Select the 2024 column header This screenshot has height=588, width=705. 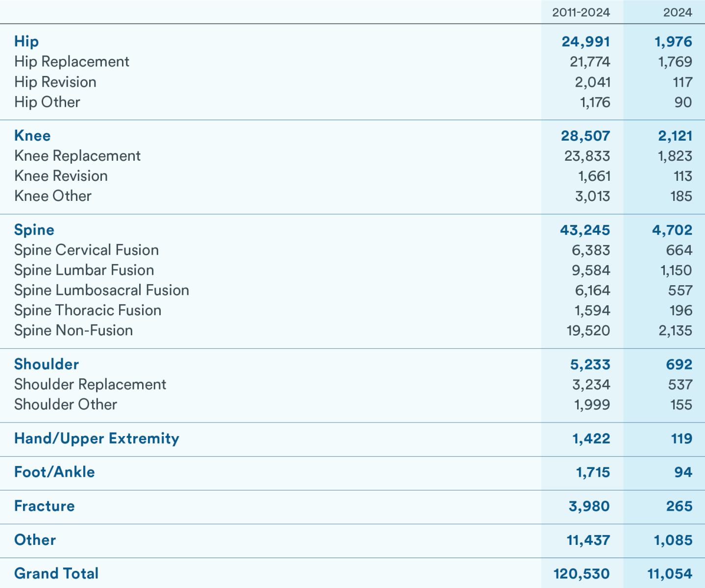[679, 13]
